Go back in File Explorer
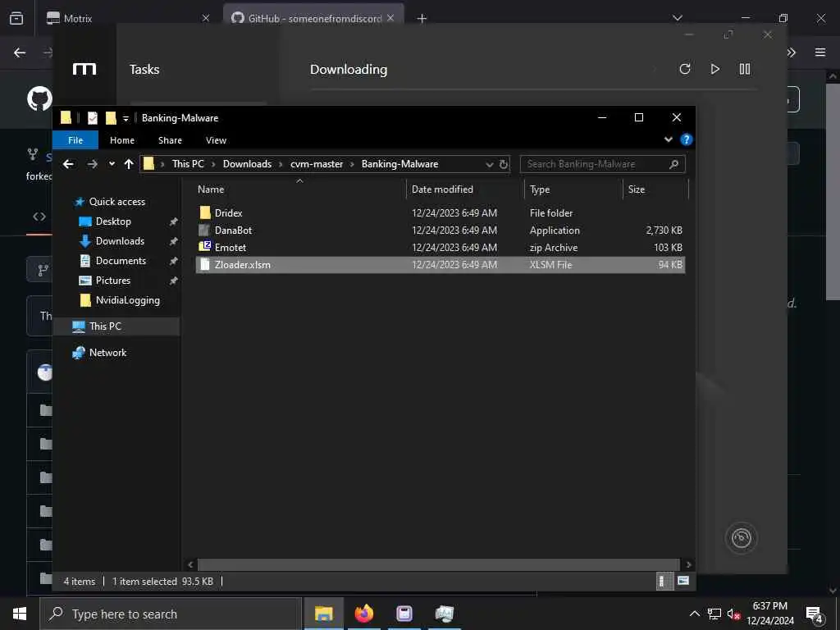Image resolution: width=840 pixels, height=630 pixels. 68,164
